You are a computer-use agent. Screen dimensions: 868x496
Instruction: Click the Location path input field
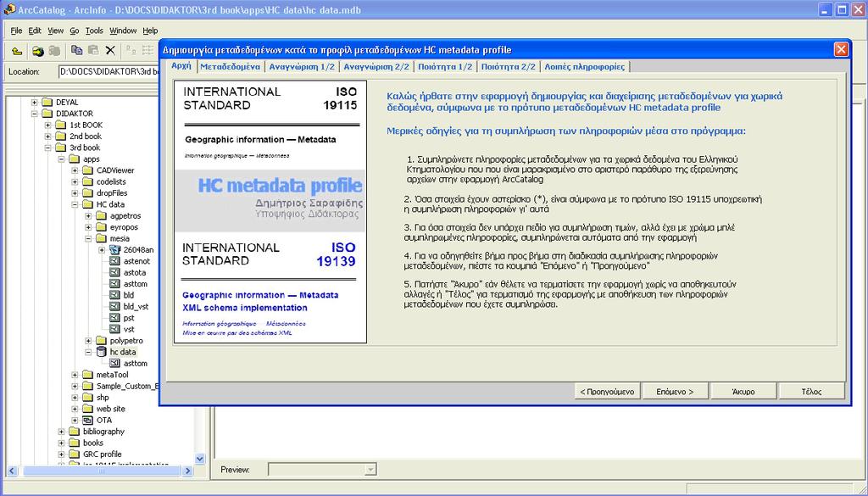click(108, 72)
